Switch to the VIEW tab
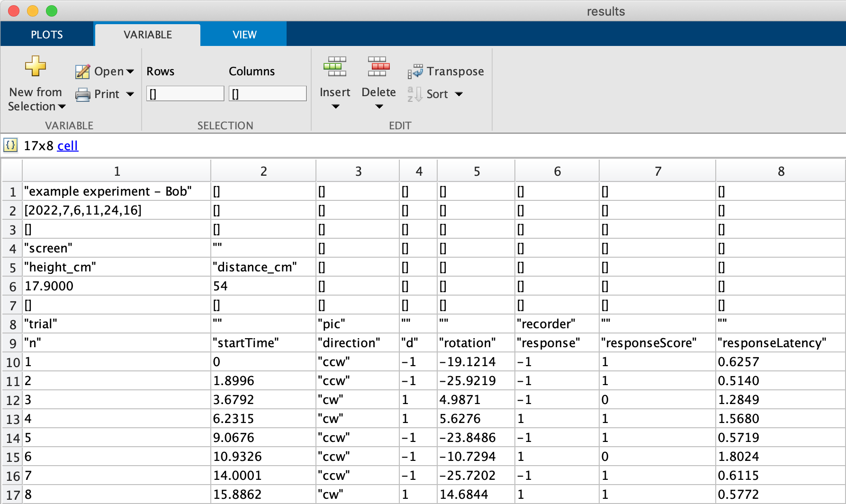Viewport: 846px width, 504px height. pyautogui.click(x=244, y=35)
